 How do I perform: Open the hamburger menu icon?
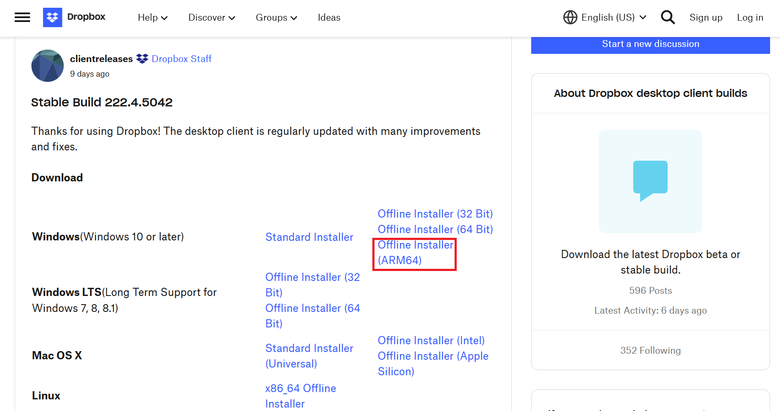(22, 17)
